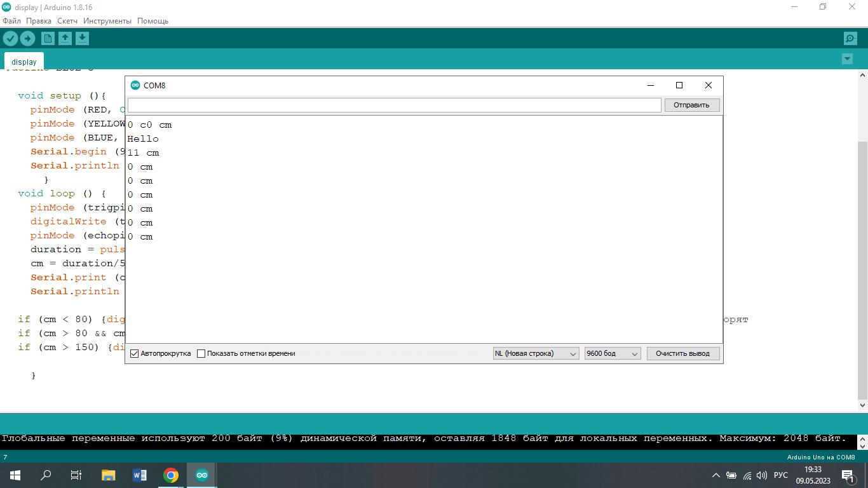Open the notifications action center icon
Image resolution: width=868 pixels, height=488 pixels.
tap(848, 475)
